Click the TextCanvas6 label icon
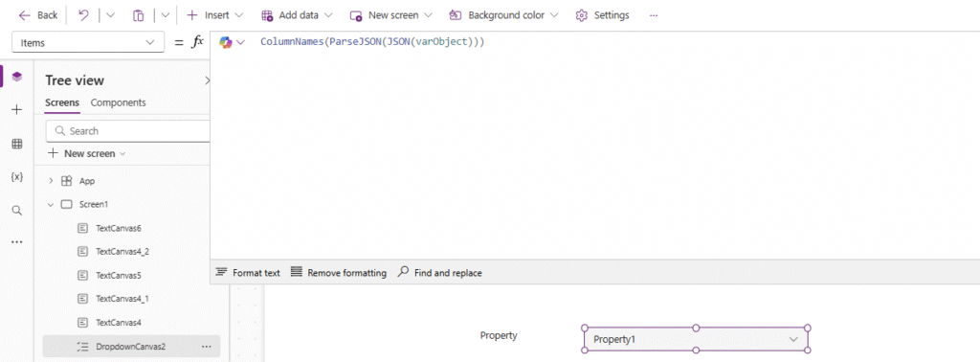This screenshot has height=362, width=980. tap(82, 228)
